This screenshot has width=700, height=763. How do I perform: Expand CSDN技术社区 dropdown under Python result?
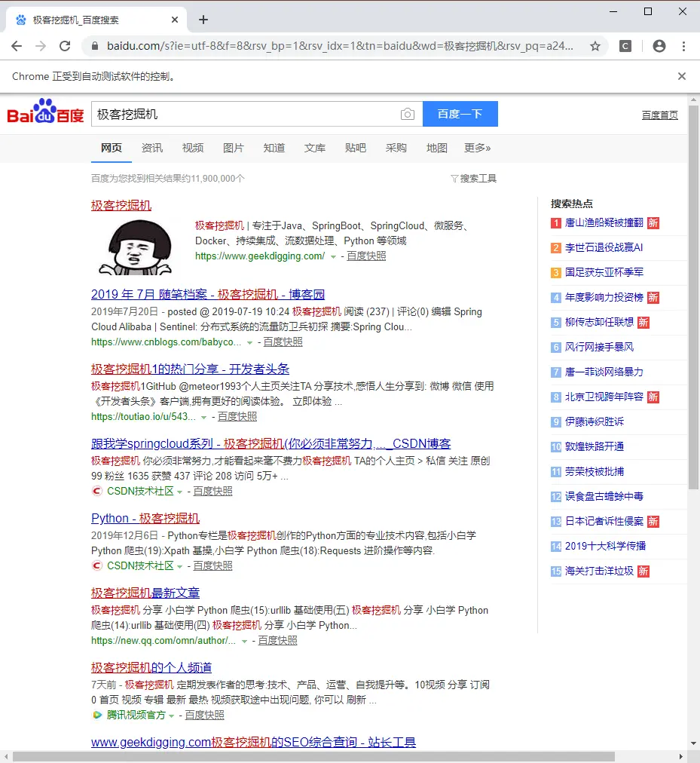tap(179, 566)
